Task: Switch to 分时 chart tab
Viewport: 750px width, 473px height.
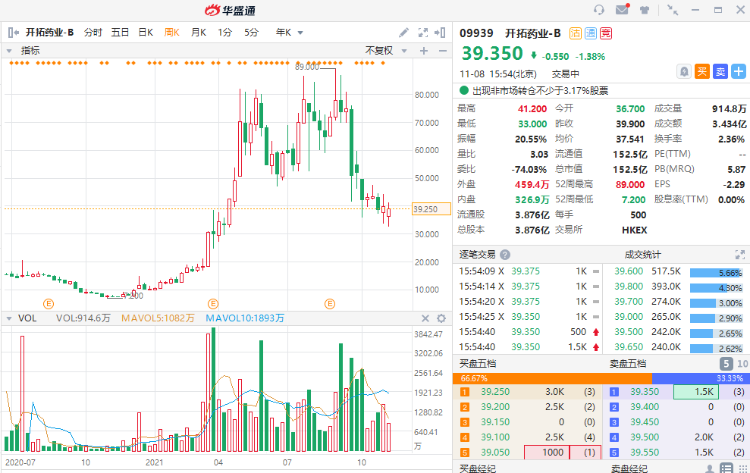Action: 93,33
